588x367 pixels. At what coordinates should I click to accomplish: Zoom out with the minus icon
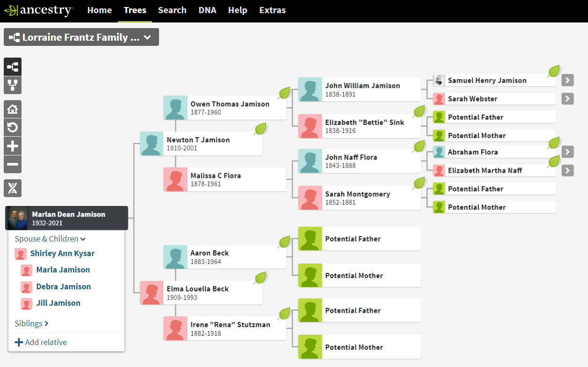(x=13, y=164)
